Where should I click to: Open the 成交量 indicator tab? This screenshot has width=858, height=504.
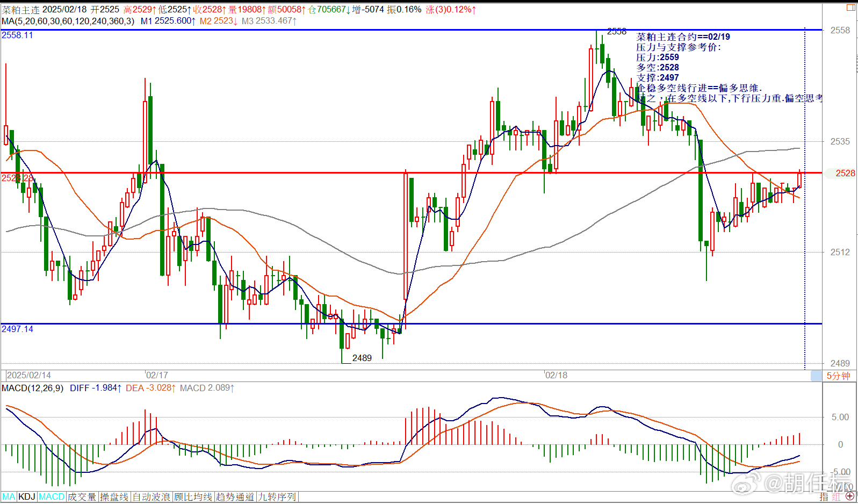click(82, 497)
